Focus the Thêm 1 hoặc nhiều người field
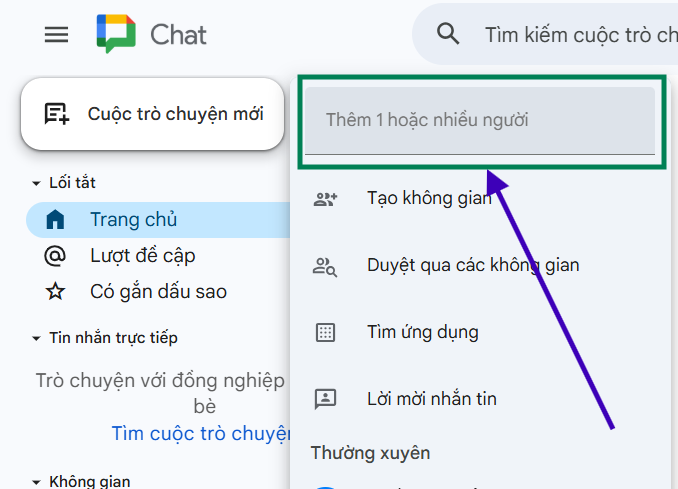Viewport: 678px width, 489px height. 480,121
